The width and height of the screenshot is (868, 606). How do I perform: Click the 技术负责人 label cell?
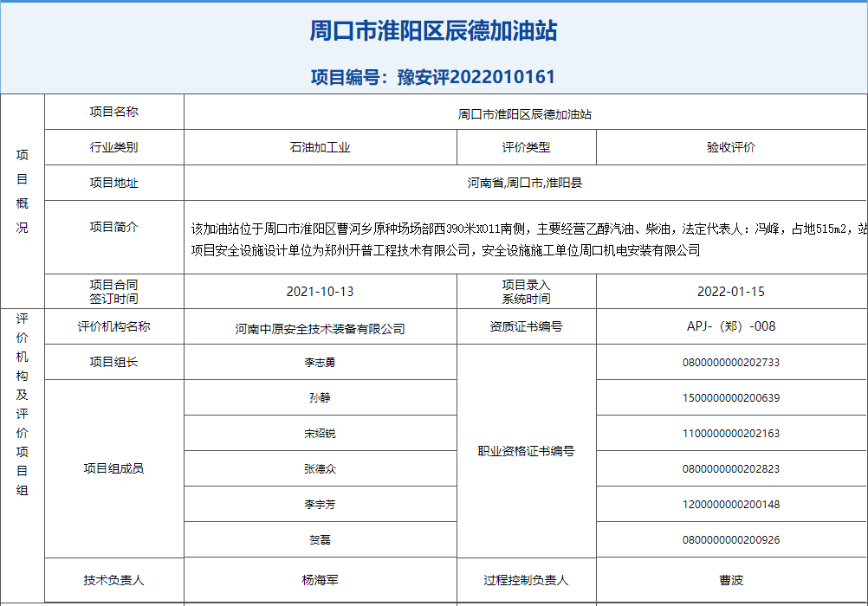click(114, 580)
